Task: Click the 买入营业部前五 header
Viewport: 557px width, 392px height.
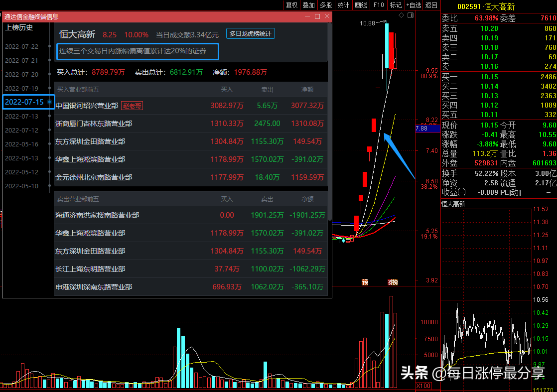Action: click(x=78, y=90)
